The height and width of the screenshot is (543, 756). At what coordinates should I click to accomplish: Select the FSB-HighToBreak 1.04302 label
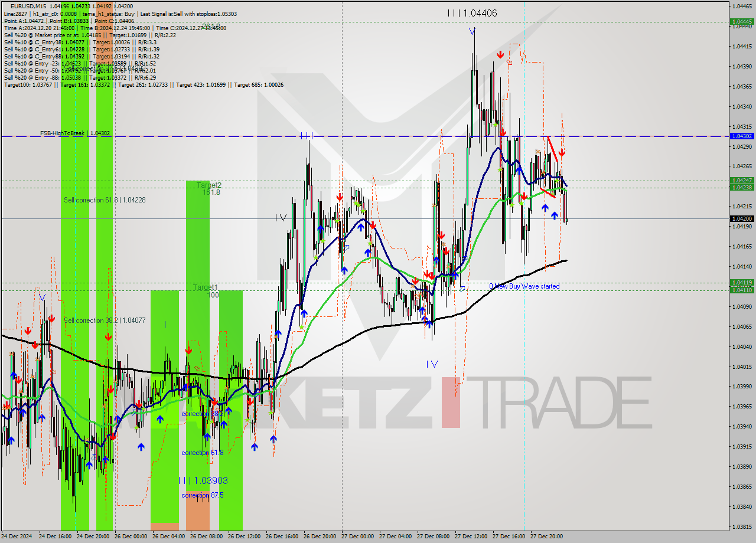[x=75, y=133]
